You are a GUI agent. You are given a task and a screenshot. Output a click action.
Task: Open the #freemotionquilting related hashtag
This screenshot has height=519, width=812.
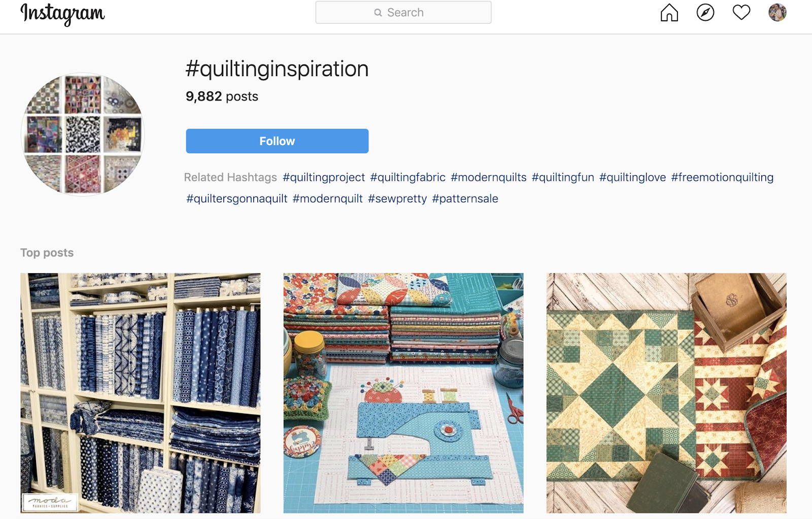(722, 177)
